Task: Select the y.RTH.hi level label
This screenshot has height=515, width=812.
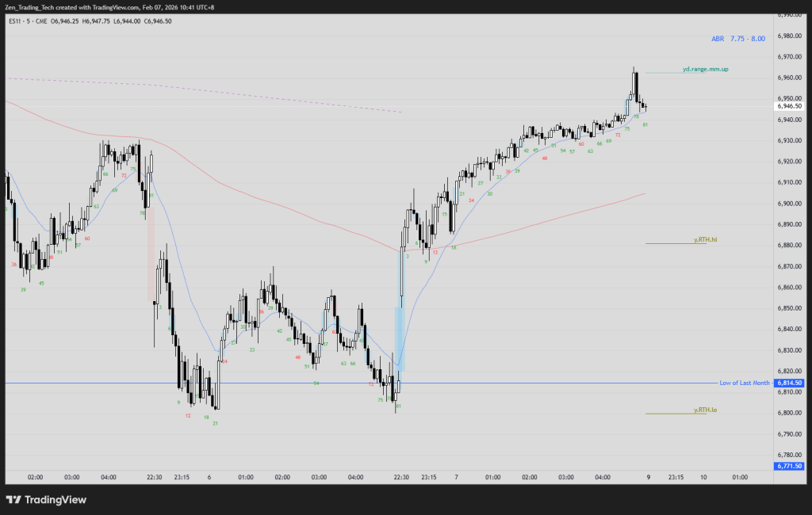Action: [705, 239]
